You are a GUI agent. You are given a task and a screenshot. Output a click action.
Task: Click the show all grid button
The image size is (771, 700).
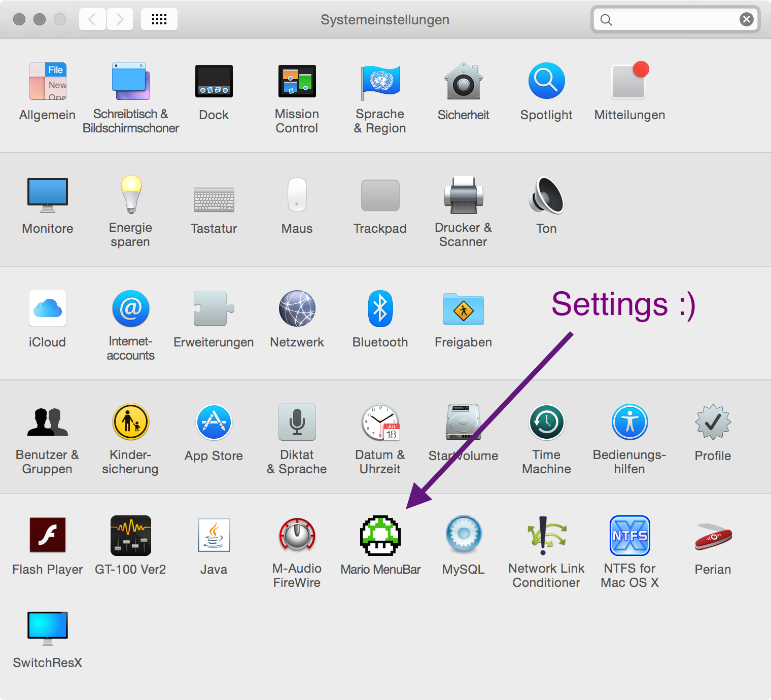coord(159,19)
